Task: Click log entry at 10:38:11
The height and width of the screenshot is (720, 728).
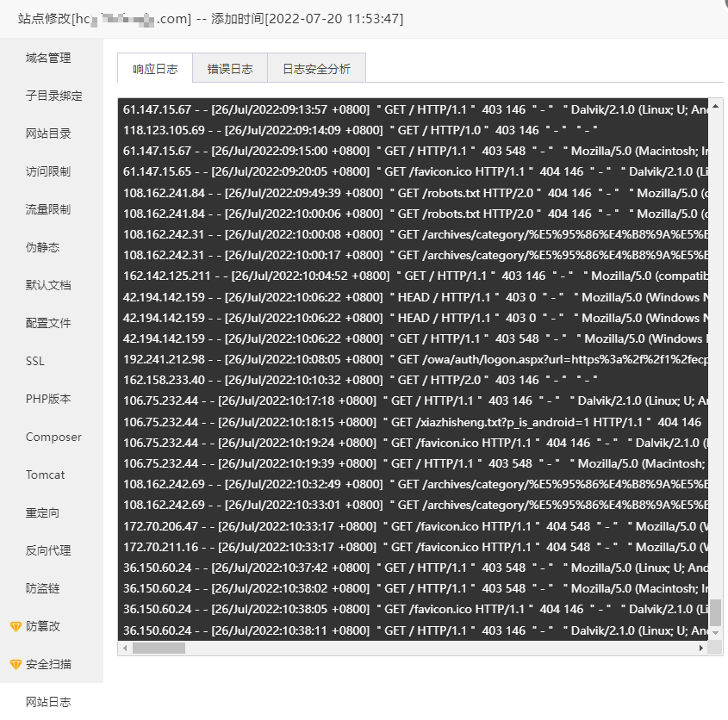Action: pyautogui.click(x=414, y=630)
